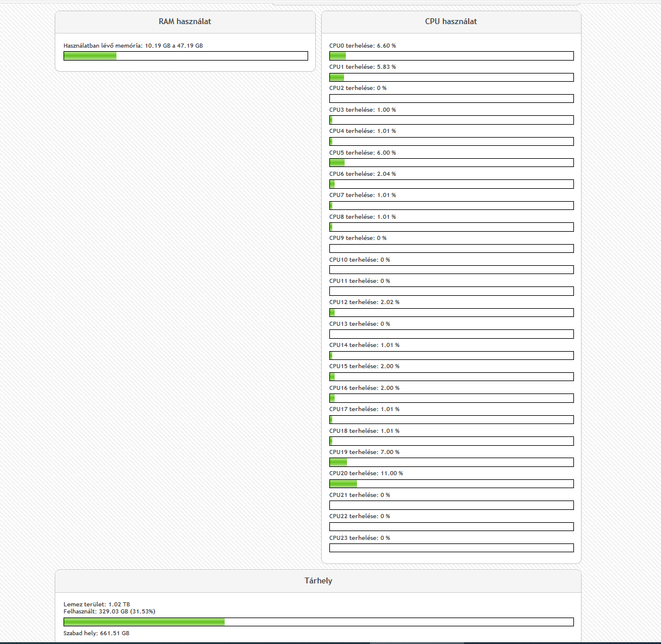The image size is (661, 644).
Task: Click the CPU3 load bar
Action: [452, 120]
